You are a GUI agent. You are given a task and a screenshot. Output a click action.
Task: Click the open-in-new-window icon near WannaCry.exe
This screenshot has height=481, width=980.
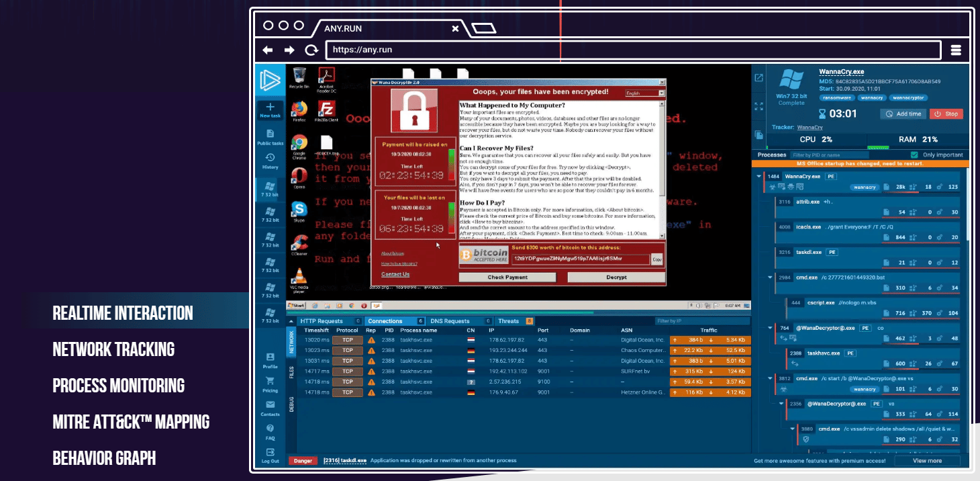coord(759,78)
